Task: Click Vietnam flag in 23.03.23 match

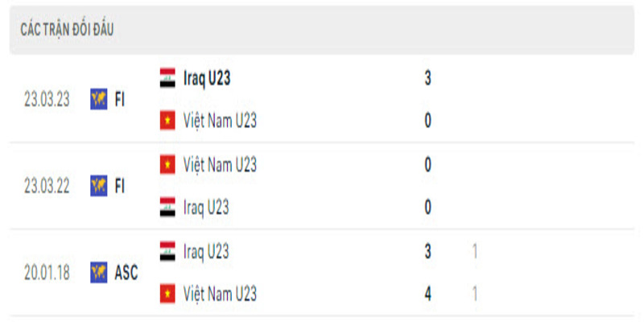Action: [167, 122]
